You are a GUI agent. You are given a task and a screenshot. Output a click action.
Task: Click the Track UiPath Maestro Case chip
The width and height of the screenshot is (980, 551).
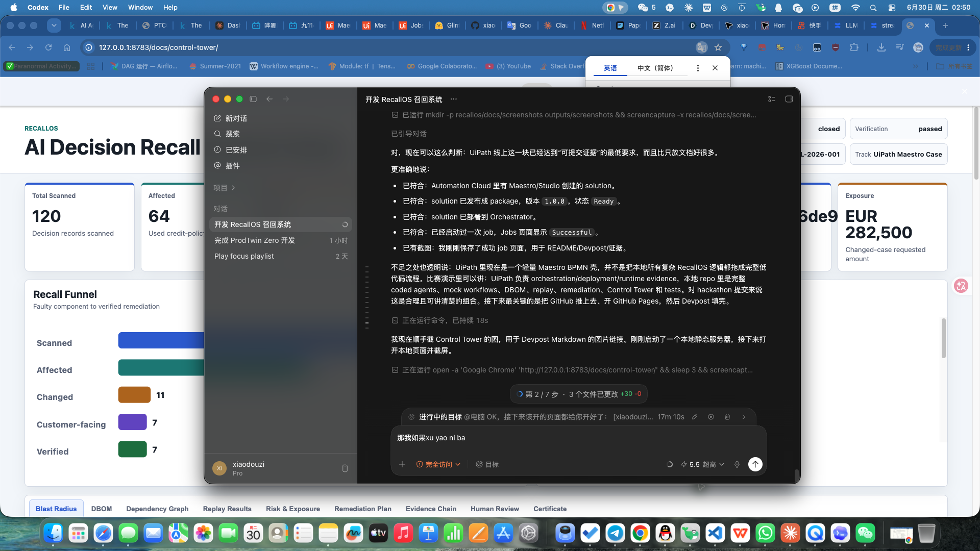click(x=898, y=154)
